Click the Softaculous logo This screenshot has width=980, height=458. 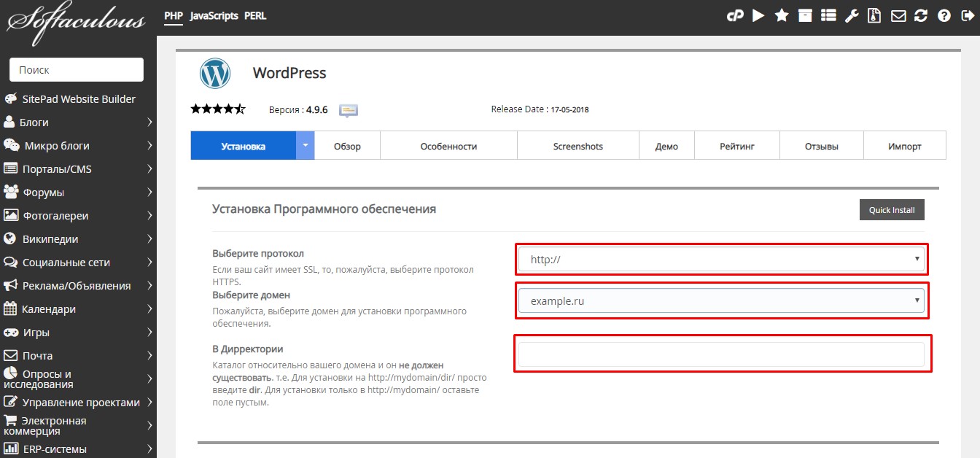pyautogui.click(x=77, y=22)
